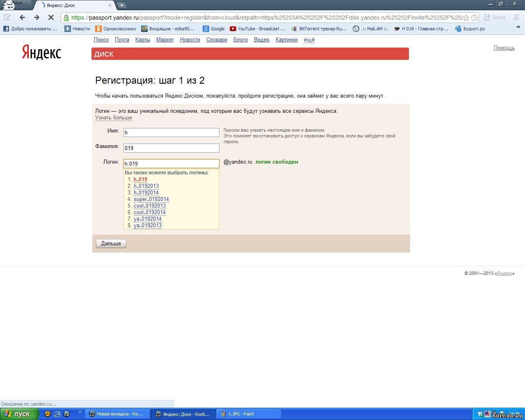
Task: Open the YouTube - Broadcast bookmark
Action: point(258,29)
